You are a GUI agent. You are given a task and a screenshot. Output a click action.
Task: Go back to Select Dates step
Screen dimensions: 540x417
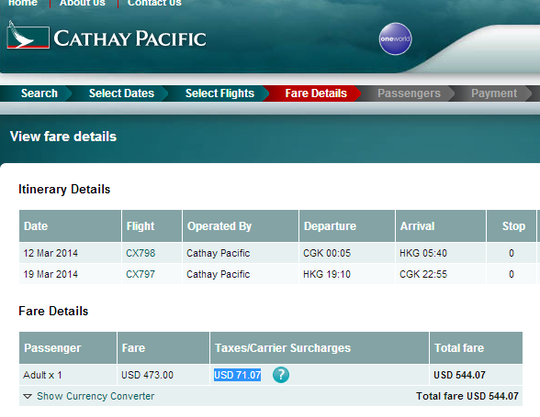tap(122, 93)
